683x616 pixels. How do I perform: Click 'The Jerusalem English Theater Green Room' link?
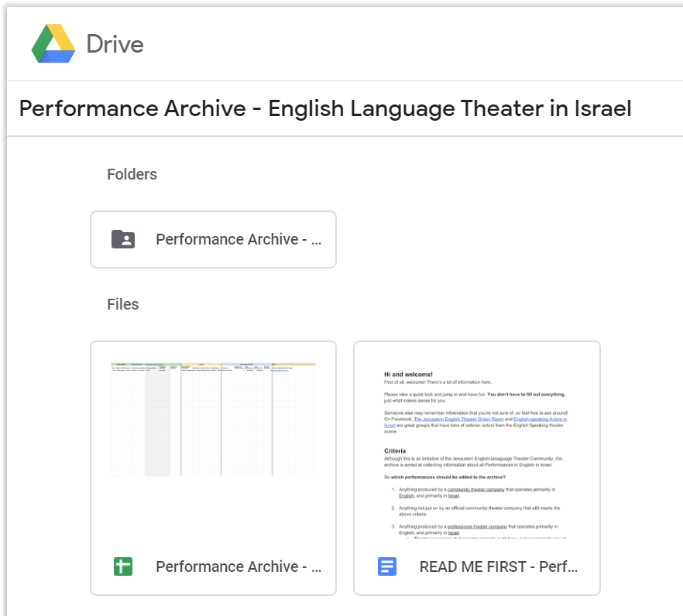459,419
